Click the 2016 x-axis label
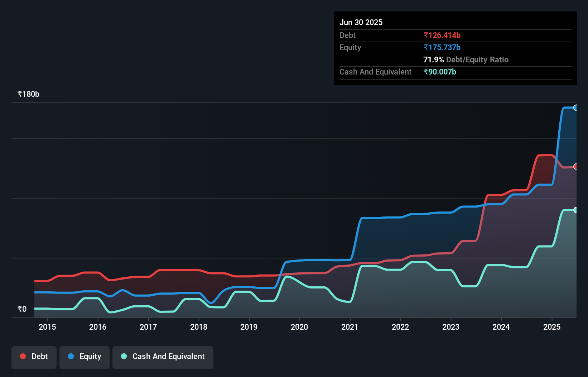 [x=98, y=327]
